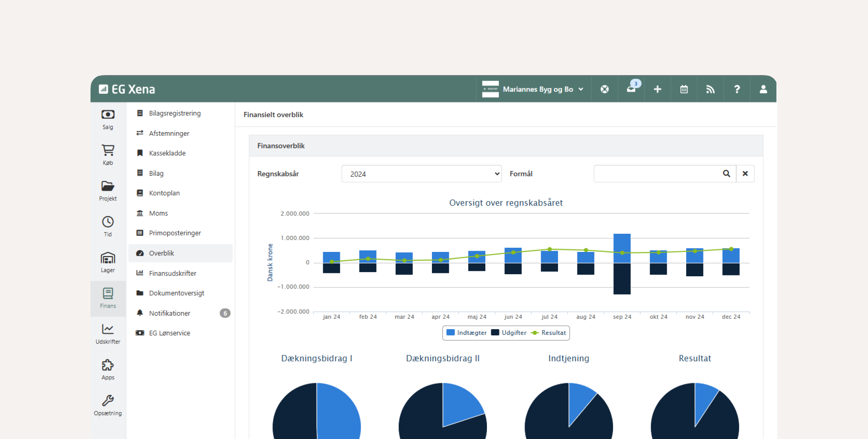Open the Tid clock module

pos(108,226)
